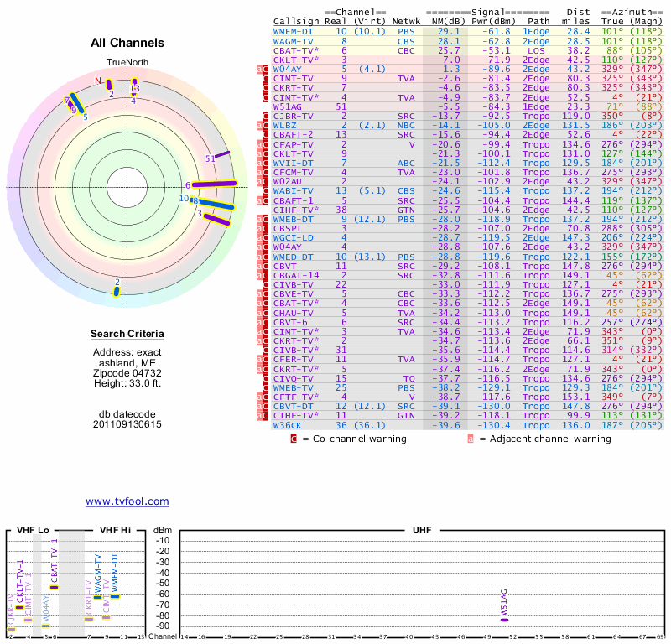Viewport: 671px width, 644px height.
Task: Click the red co-channel warning legend icon
Action: click(294, 438)
